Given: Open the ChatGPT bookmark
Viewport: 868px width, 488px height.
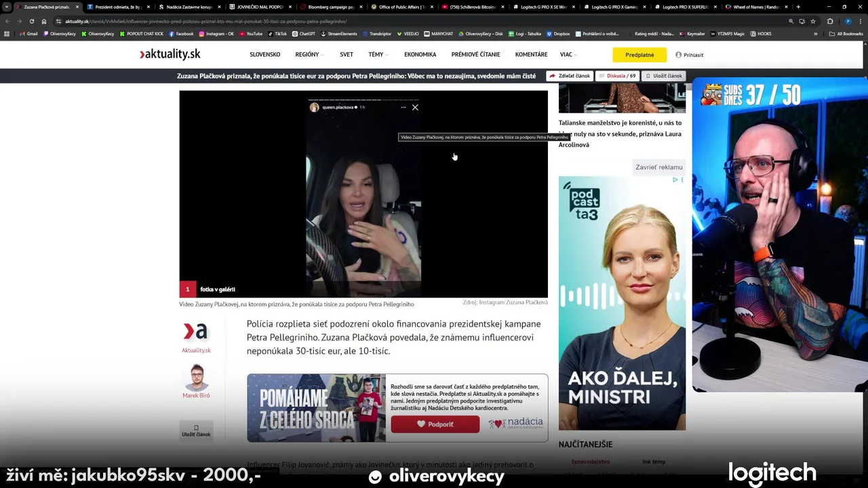Looking at the screenshot, I should click(304, 34).
